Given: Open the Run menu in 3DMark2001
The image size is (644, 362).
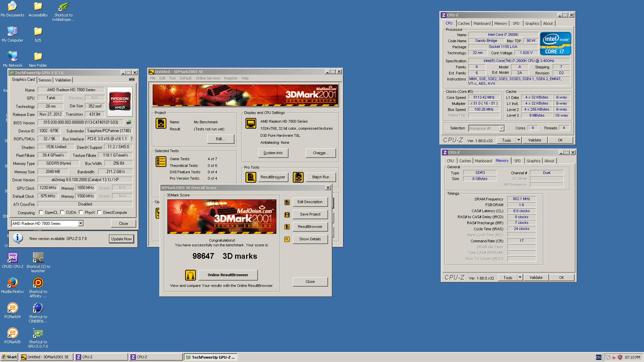Looking at the screenshot, I should click(172, 78).
